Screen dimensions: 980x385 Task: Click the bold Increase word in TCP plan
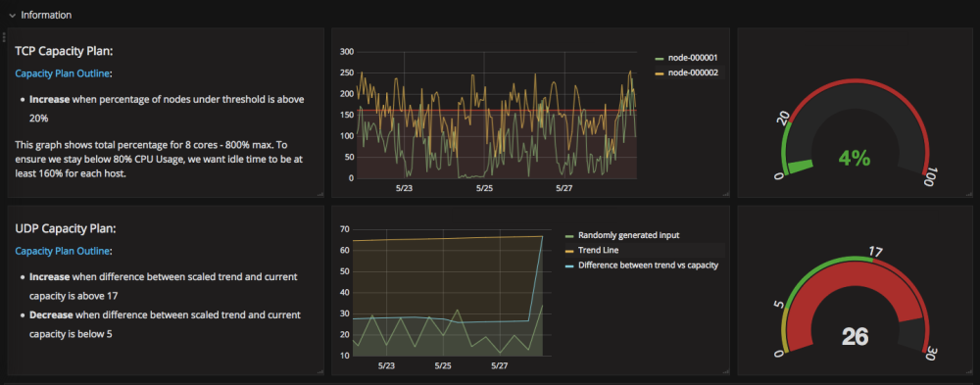(x=49, y=99)
